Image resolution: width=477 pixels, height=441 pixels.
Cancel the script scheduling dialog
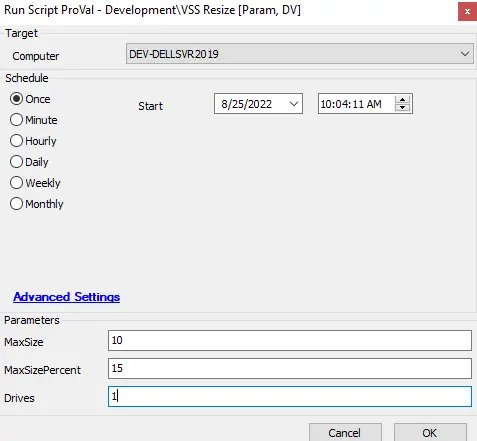345,433
